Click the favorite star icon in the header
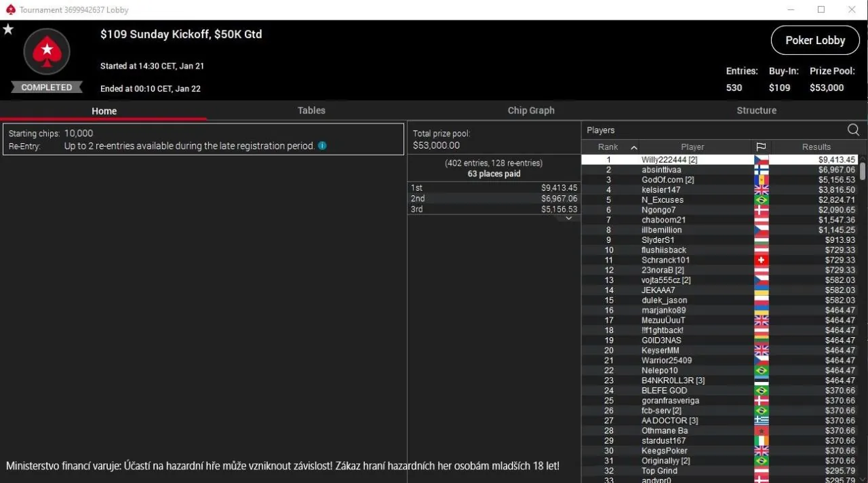868x483 pixels. point(8,30)
